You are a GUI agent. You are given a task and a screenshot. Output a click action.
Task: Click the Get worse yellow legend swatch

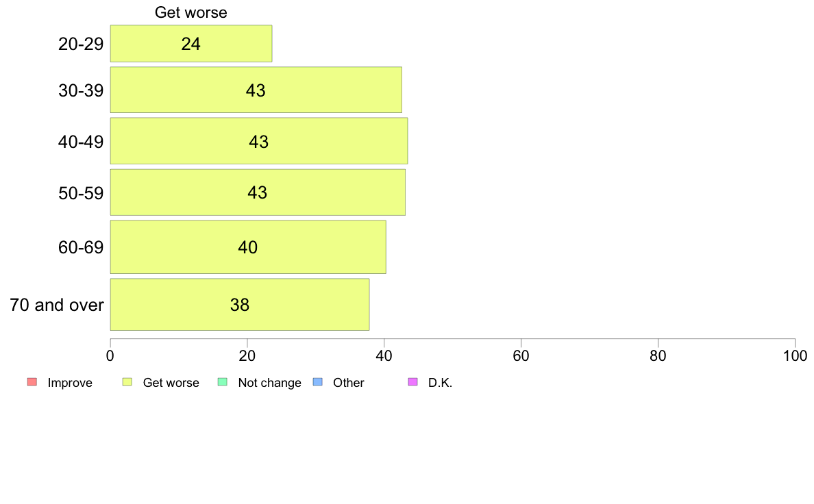pos(127,382)
